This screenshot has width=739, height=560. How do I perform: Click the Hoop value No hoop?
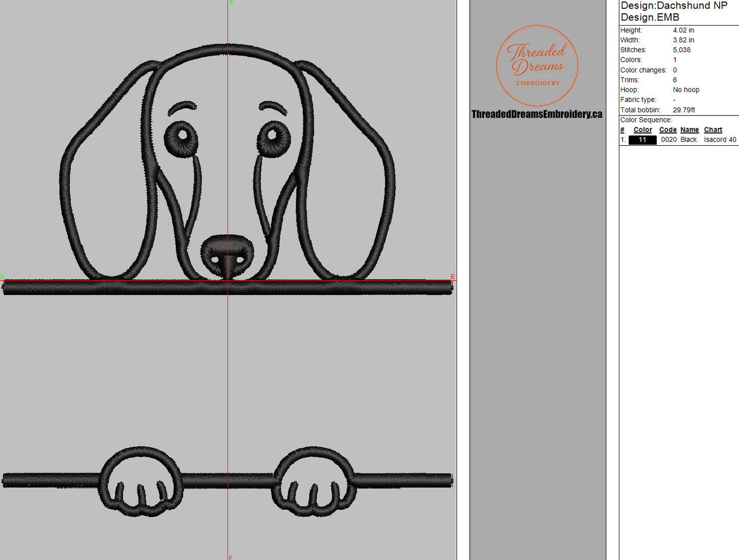tap(686, 90)
